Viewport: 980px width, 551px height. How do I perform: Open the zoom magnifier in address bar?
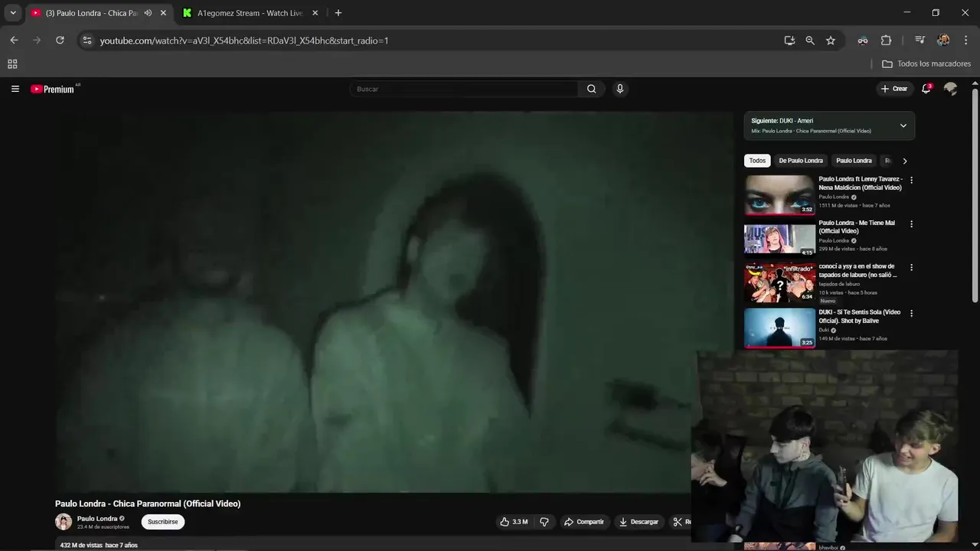tap(810, 41)
